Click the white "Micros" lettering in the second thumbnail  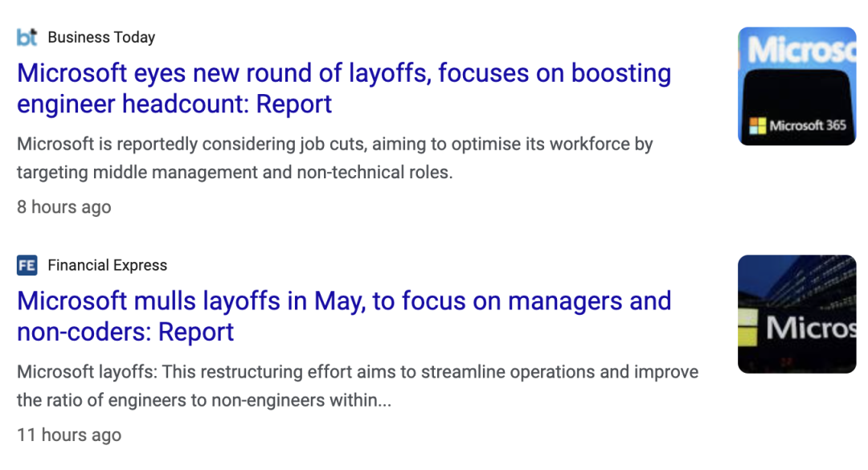(x=810, y=328)
